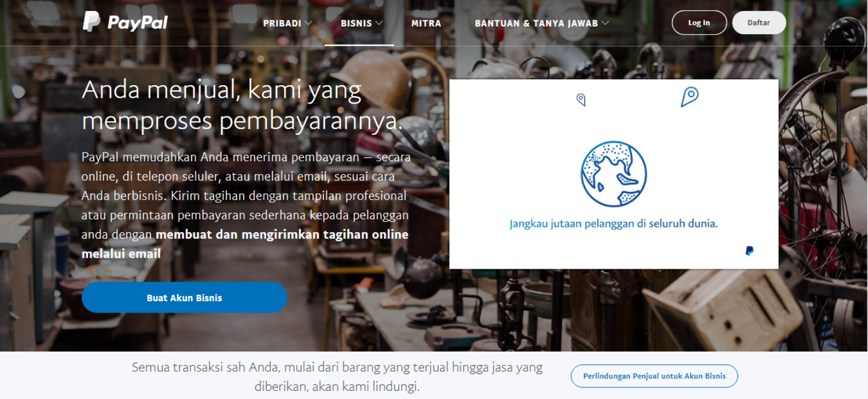The width and height of the screenshot is (868, 399).
Task: Click the Buat Akun Bisnis button
Action: click(x=185, y=298)
